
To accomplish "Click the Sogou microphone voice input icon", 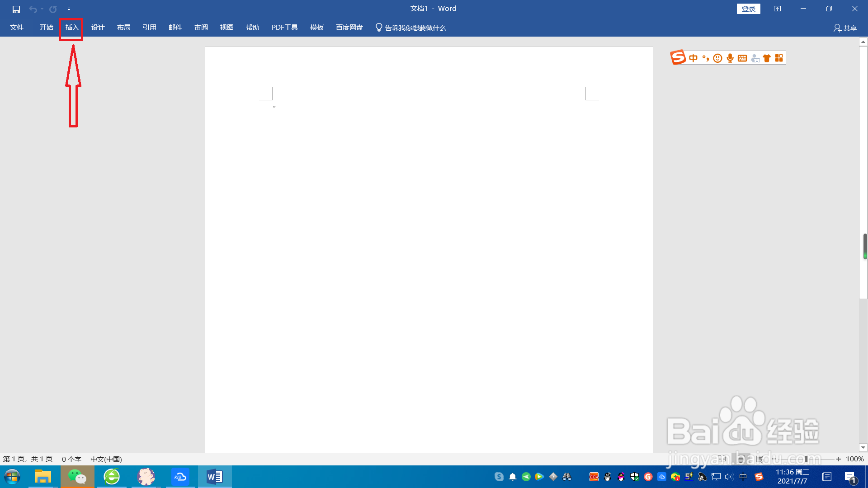I will tap(730, 58).
